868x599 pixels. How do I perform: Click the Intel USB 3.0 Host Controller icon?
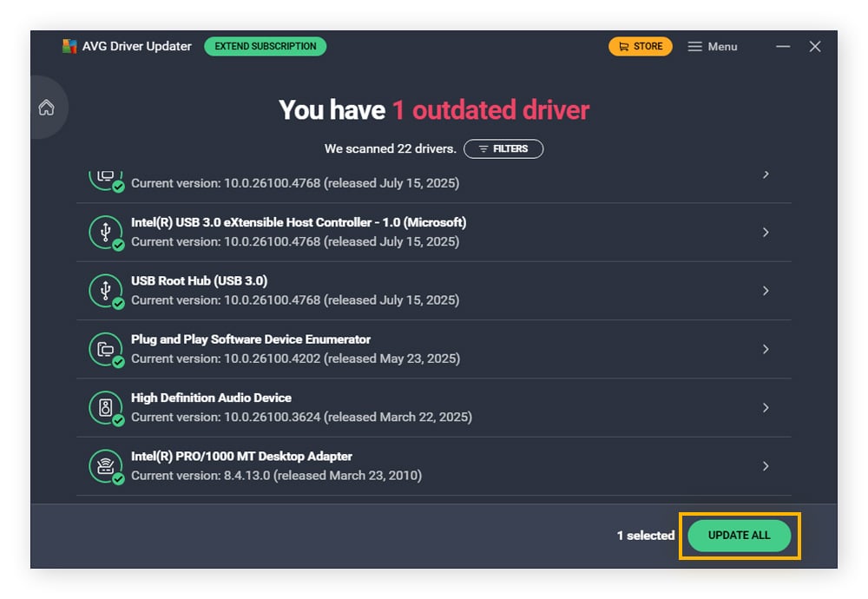108,232
